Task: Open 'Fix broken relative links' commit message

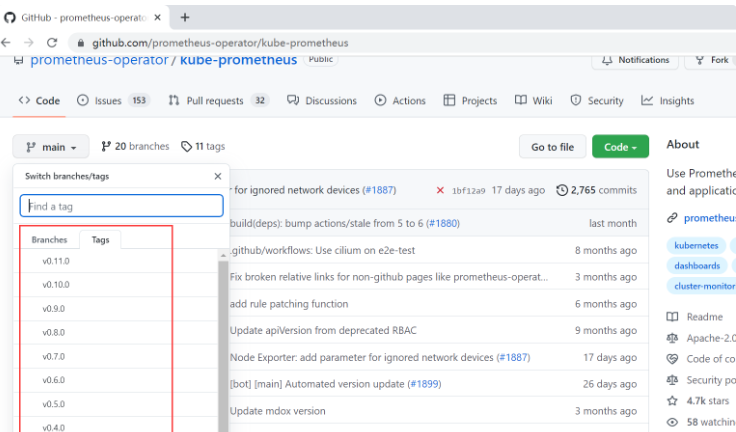Action: pos(389,277)
